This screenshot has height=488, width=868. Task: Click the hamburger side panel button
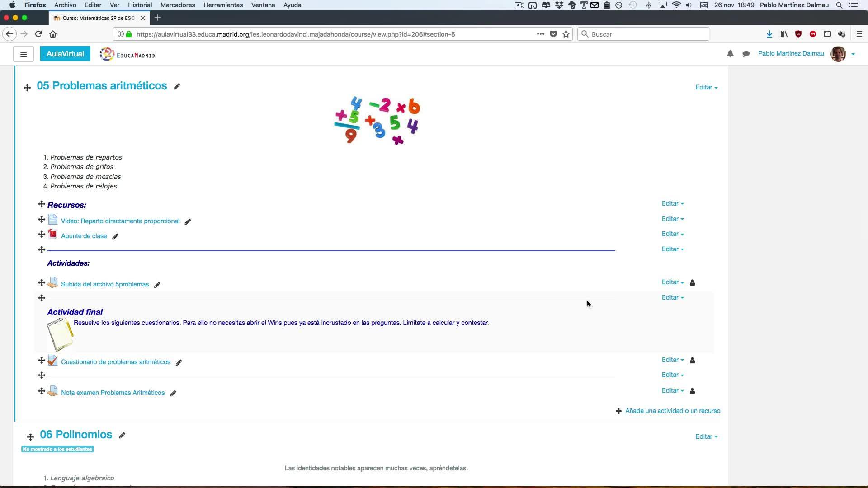click(x=24, y=54)
